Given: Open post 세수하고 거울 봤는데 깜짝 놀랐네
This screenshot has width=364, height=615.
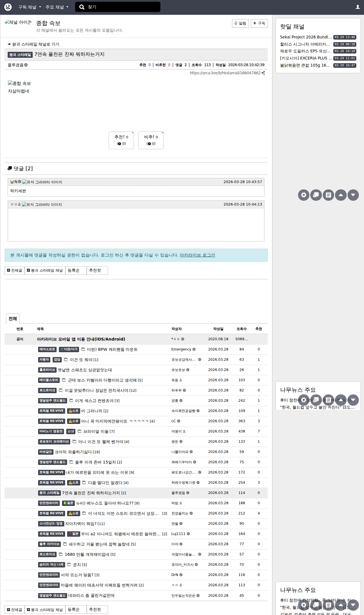Looking at the screenshot, I should tap(99, 544).
